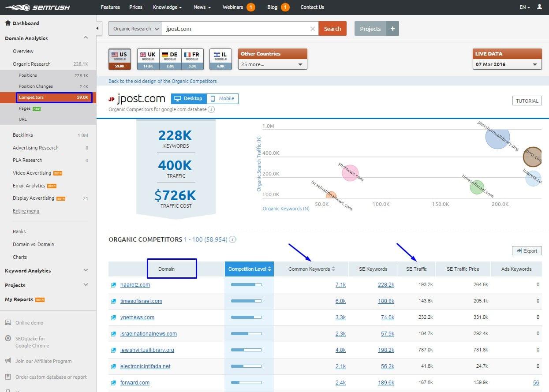Click the custom database order icon
The image size is (549, 392).
tap(7, 377)
